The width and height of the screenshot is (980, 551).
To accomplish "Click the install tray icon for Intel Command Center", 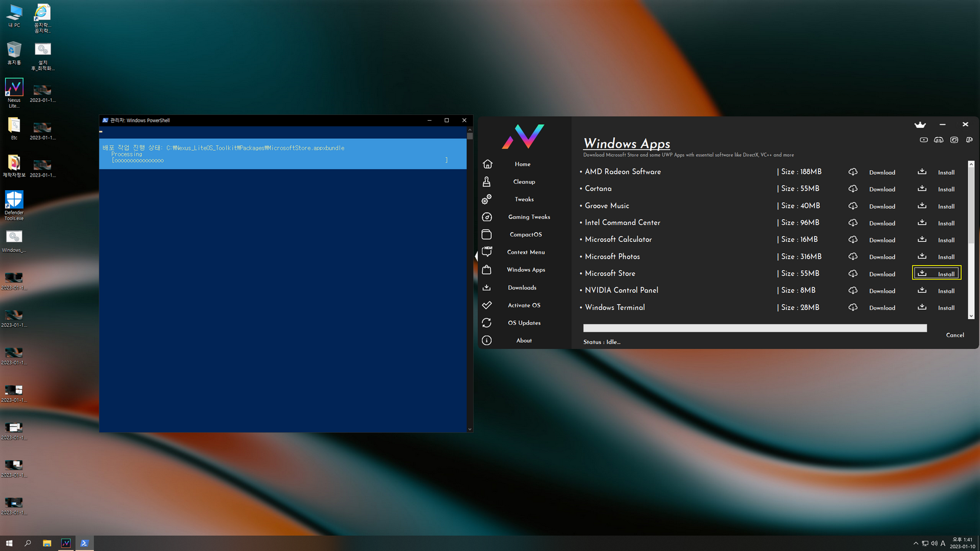I will [x=922, y=223].
